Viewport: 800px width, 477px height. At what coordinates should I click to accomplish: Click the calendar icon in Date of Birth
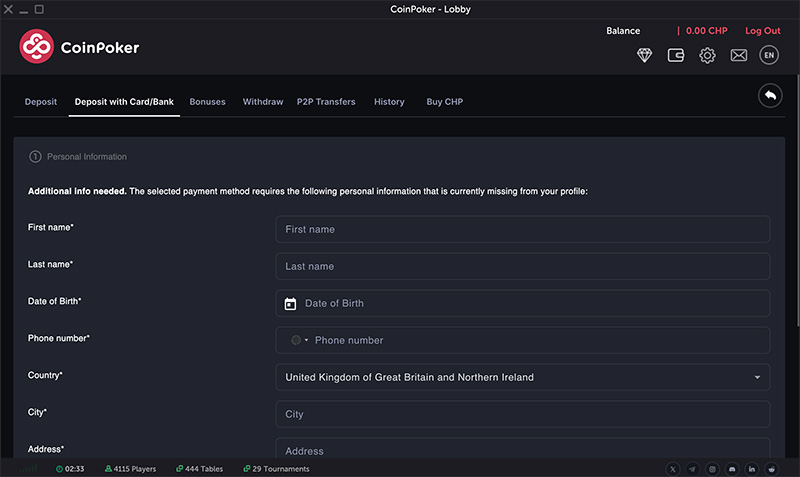[291, 304]
